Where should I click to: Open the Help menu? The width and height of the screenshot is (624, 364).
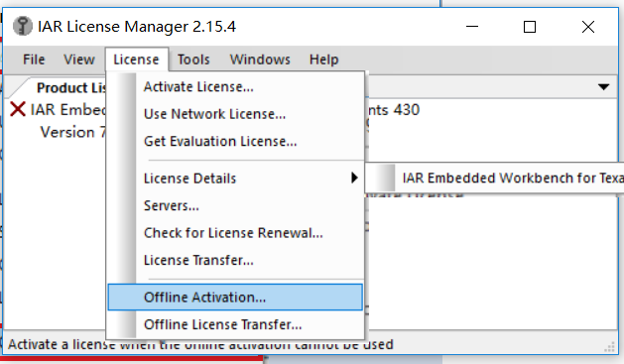click(x=324, y=60)
